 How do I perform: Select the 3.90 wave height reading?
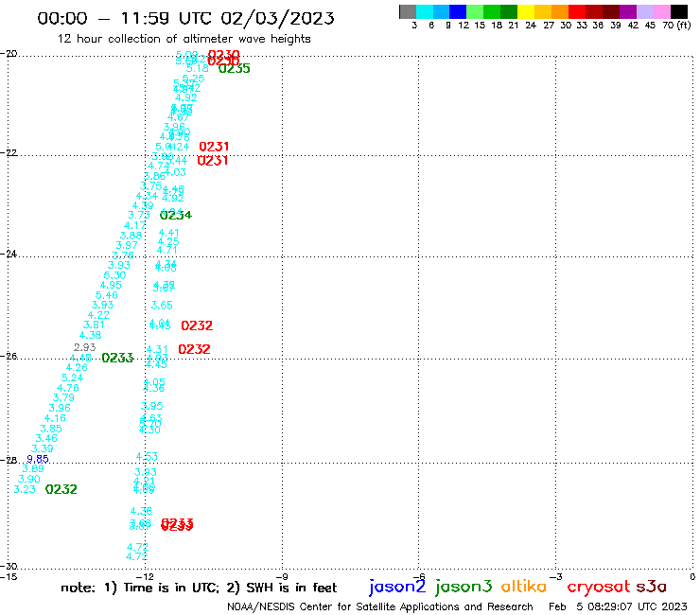pyautogui.click(x=29, y=479)
